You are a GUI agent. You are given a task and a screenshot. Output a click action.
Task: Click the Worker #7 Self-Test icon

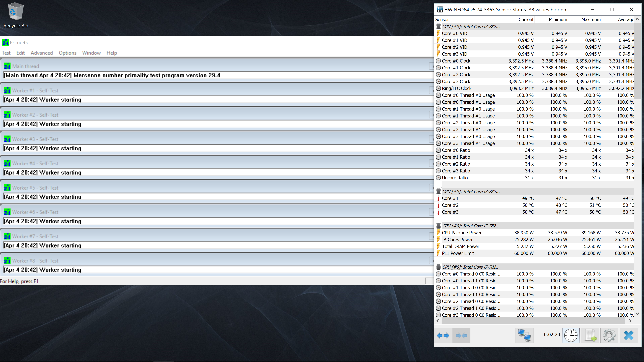[x=7, y=236]
